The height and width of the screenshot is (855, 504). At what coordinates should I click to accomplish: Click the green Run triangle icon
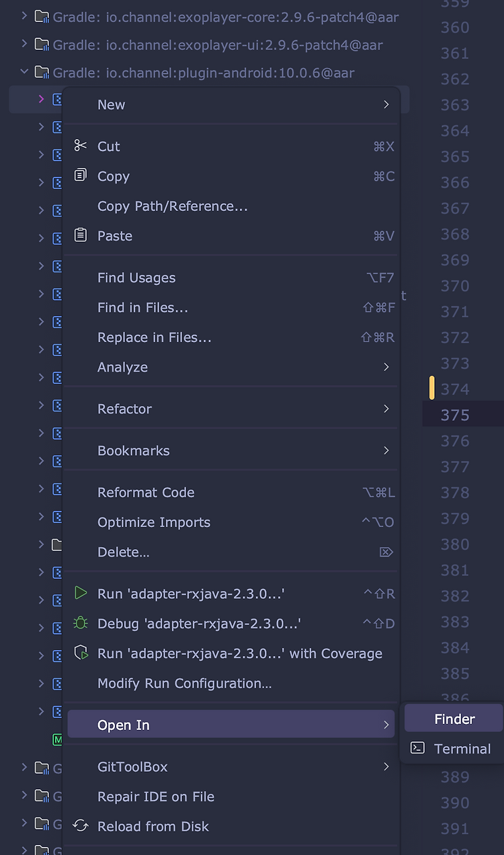(81, 594)
